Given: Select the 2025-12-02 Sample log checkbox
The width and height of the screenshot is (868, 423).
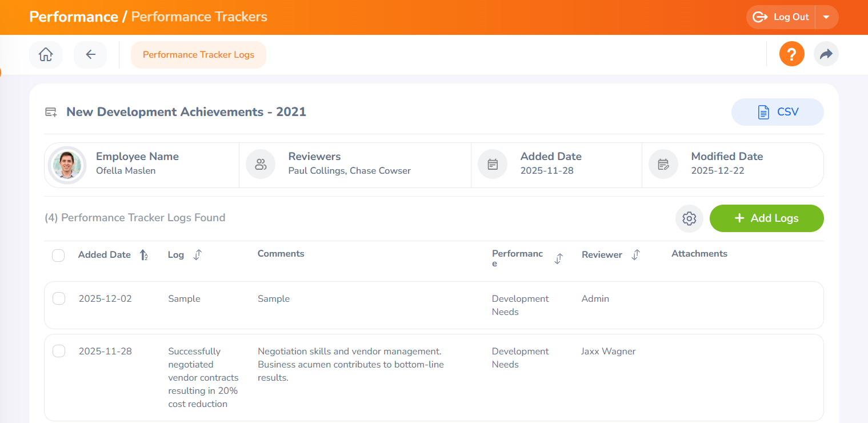Looking at the screenshot, I should pyautogui.click(x=59, y=298).
